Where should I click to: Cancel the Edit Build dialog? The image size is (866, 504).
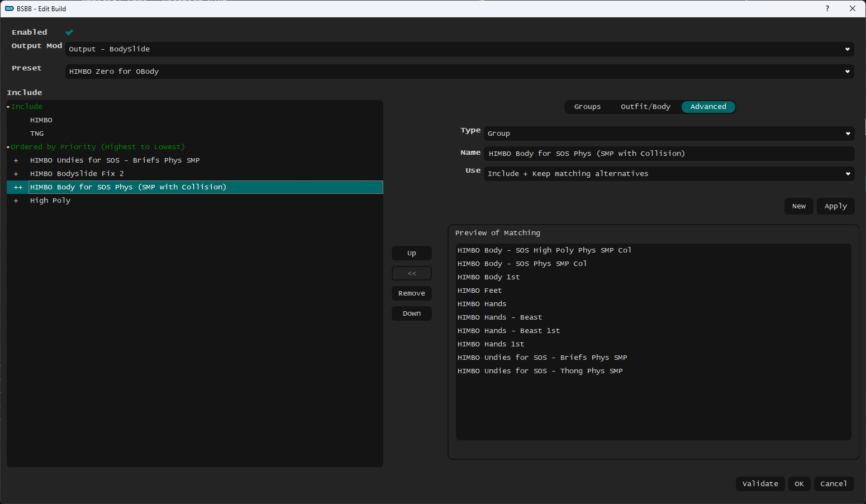pos(834,484)
